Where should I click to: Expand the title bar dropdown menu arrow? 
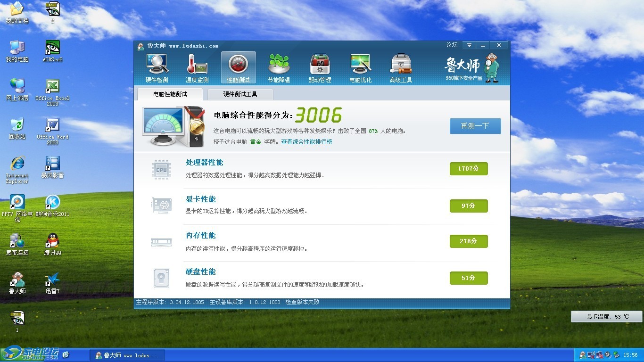coord(469,45)
